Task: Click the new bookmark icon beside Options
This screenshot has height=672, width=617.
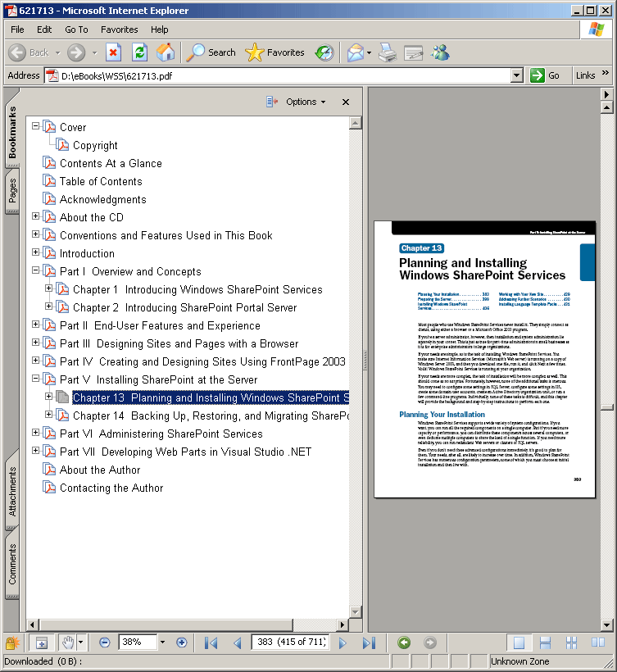Action: tap(272, 102)
